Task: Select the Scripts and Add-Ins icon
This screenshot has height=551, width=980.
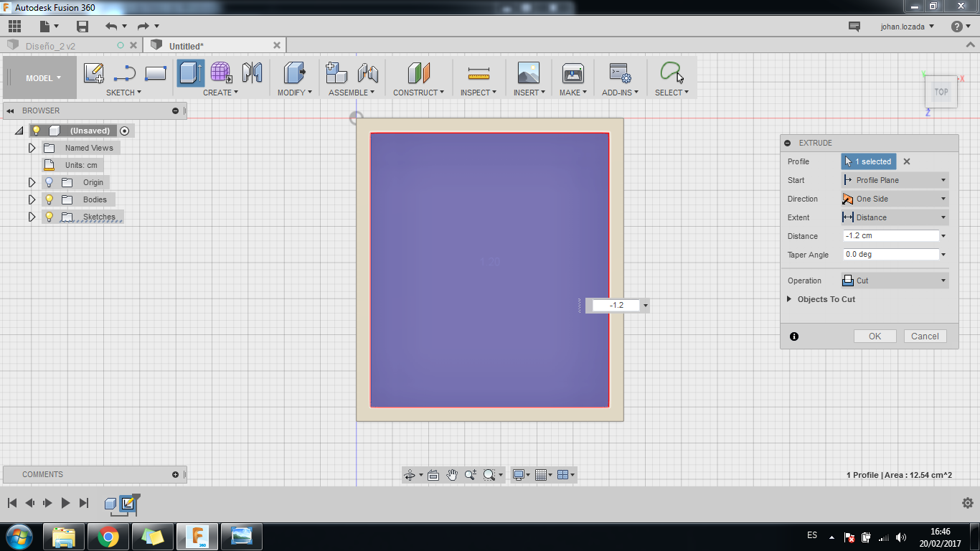Action: [x=620, y=72]
